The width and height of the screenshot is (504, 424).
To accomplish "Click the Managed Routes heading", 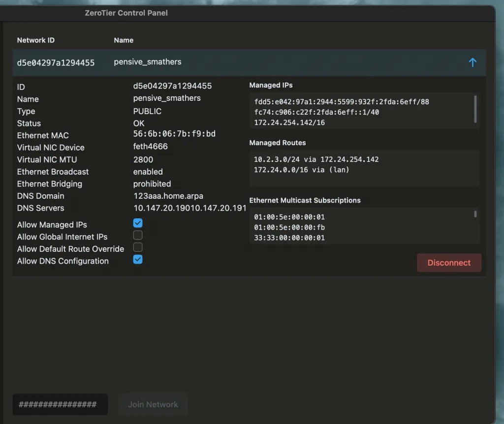I will pos(278,143).
